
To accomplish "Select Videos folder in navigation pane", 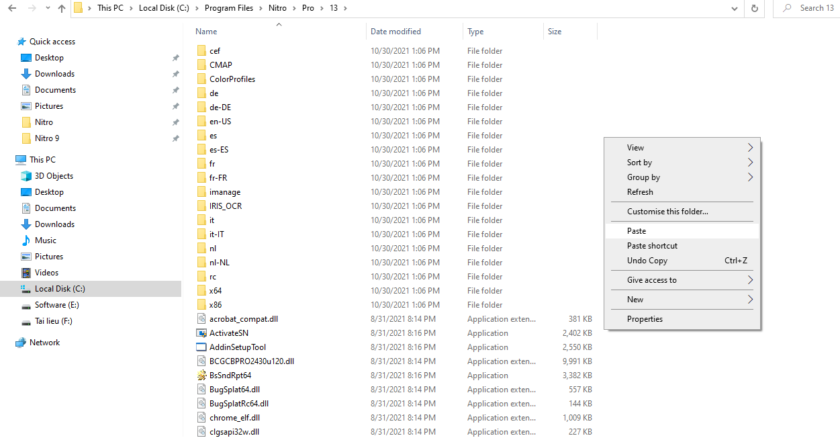I will click(46, 272).
